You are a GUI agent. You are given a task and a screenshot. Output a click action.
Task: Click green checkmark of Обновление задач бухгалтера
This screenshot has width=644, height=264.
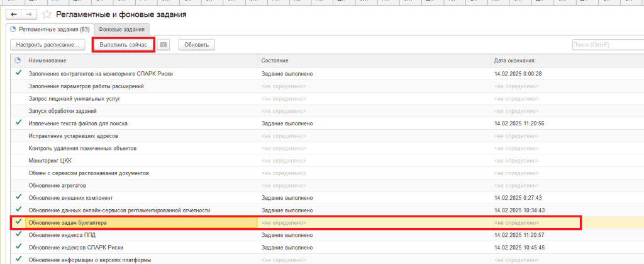[18, 222]
